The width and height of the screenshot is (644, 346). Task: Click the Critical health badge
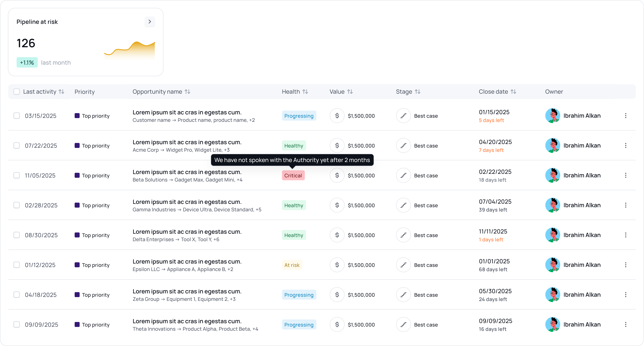[x=293, y=175]
